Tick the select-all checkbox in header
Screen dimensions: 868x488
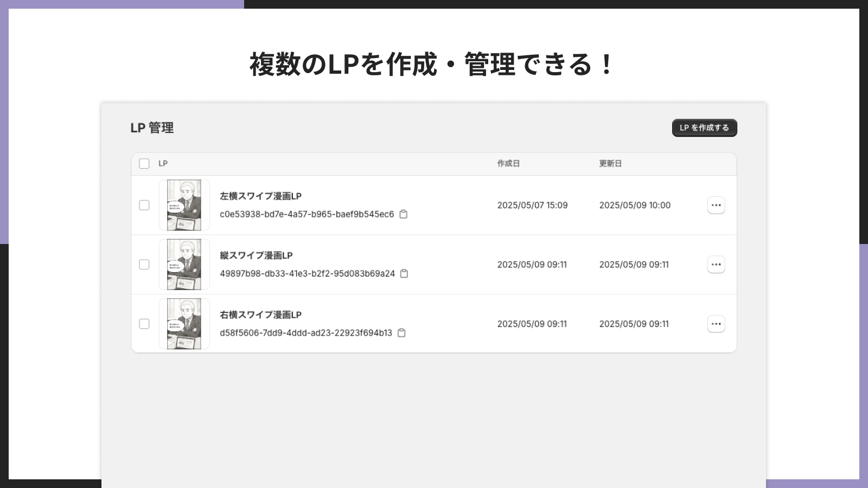144,164
